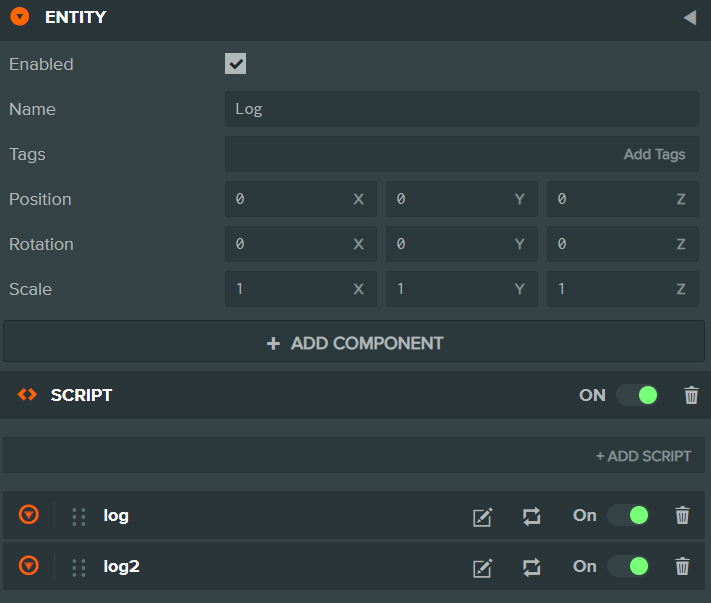The height and width of the screenshot is (603, 711).
Task: Toggle Script component ON switch
Action: (x=636, y=395)
